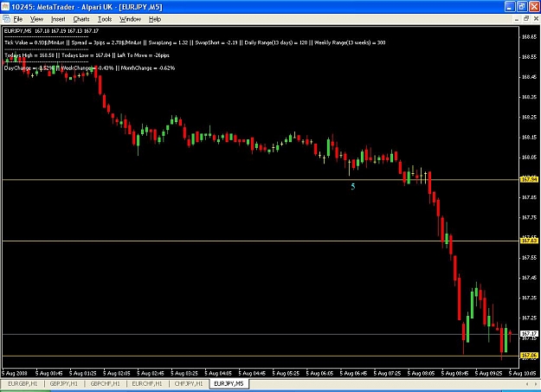Viewport: 541px width, 392px height.
Task: Click the MetaTrader icon in title bar
Action: click(x=5, y=7)
